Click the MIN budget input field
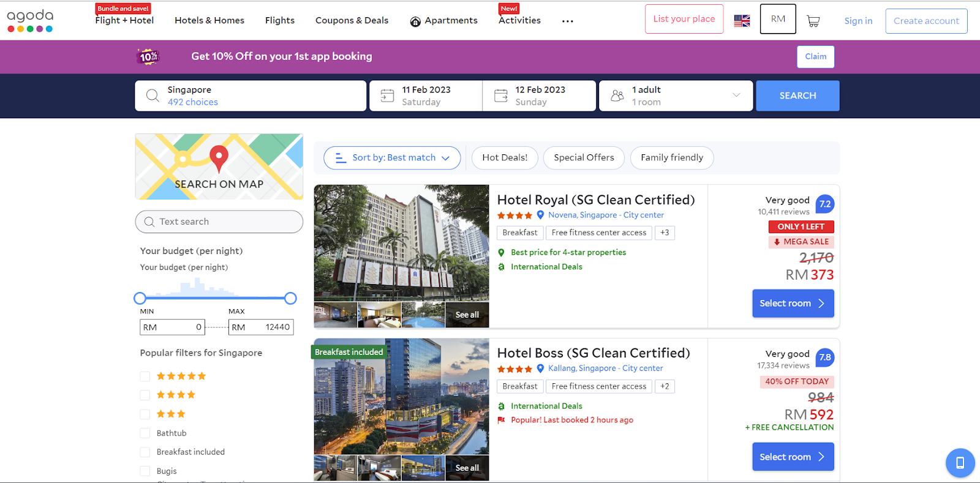This screenshot has width=980, height=483. click(172, 328)
